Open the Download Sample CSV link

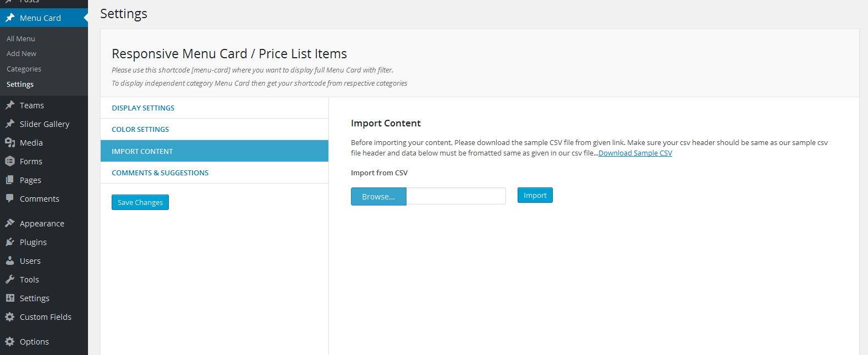pyautogui.click(x=635, y=153)
